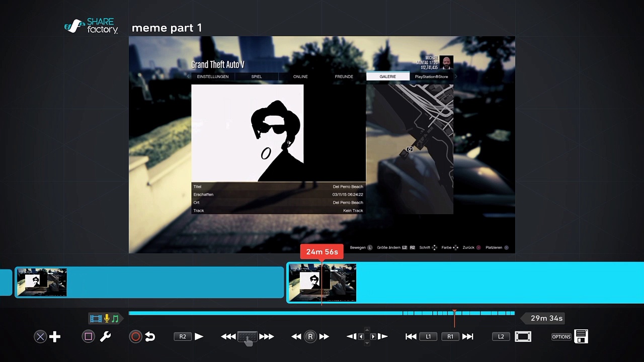The height and width of the screenshot is (362, 644).
Task: Click the touchpad fast rewind triple arrows
Action: [228, 337]
